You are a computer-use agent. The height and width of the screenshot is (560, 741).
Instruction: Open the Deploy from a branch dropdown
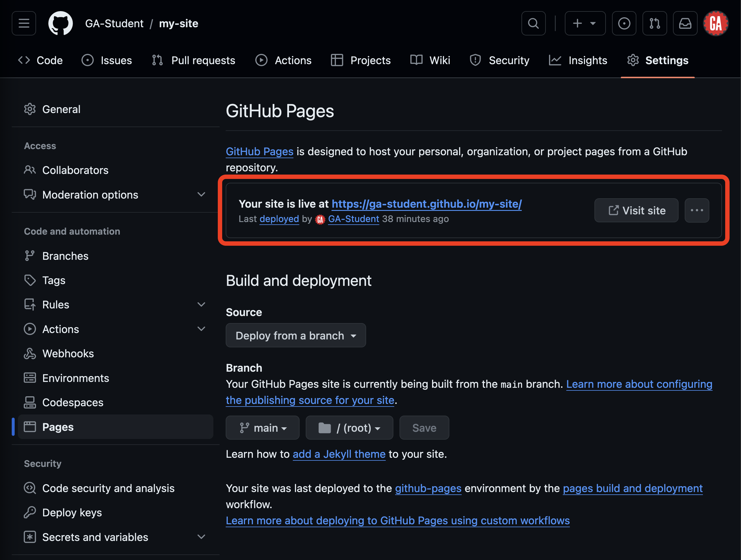coord(295,335)
